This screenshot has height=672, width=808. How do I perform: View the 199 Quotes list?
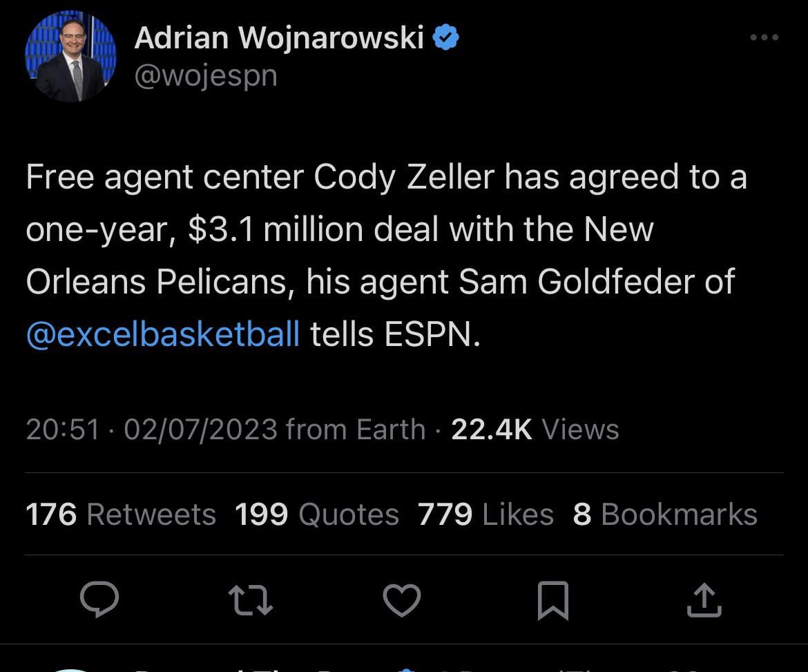(317, 515)
